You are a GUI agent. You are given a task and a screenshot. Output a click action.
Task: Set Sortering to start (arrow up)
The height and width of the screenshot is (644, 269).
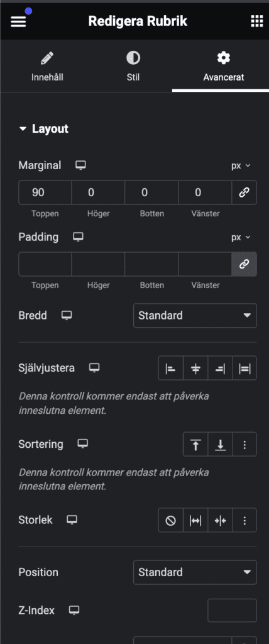click(195, 445)
